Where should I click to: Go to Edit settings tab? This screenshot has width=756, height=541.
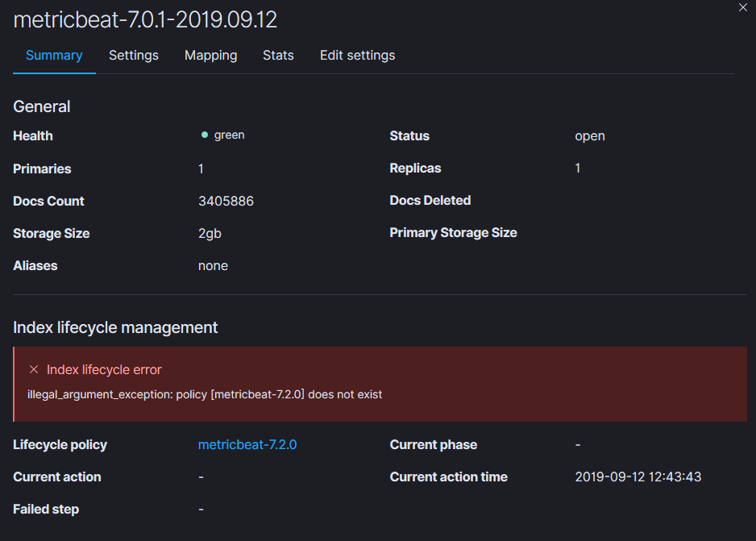(x=357, y=56)
